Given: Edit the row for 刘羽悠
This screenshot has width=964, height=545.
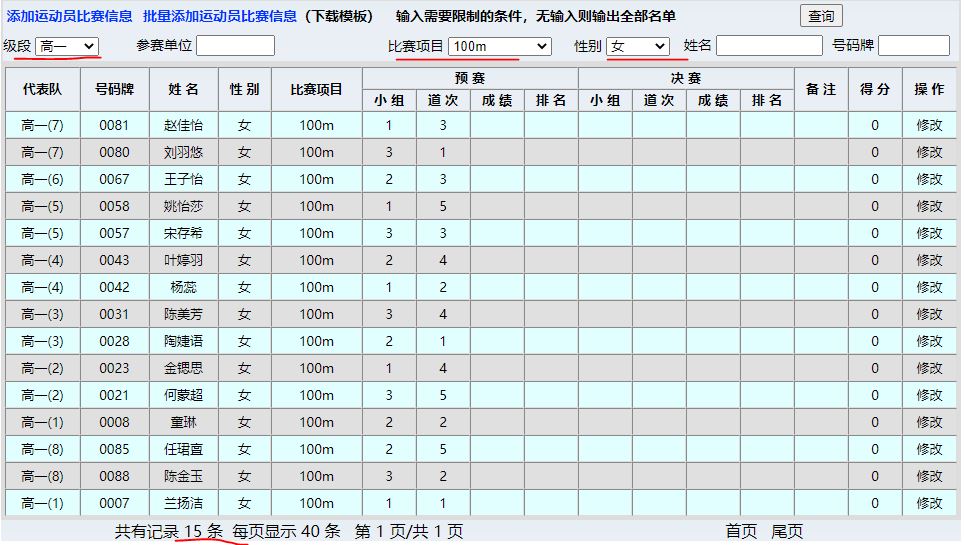Looking at the screenshot, I should (x=929, y=152).
